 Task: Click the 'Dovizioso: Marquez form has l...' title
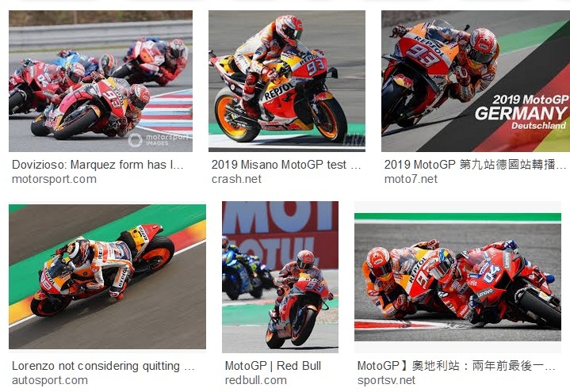(x=98, y=165)
